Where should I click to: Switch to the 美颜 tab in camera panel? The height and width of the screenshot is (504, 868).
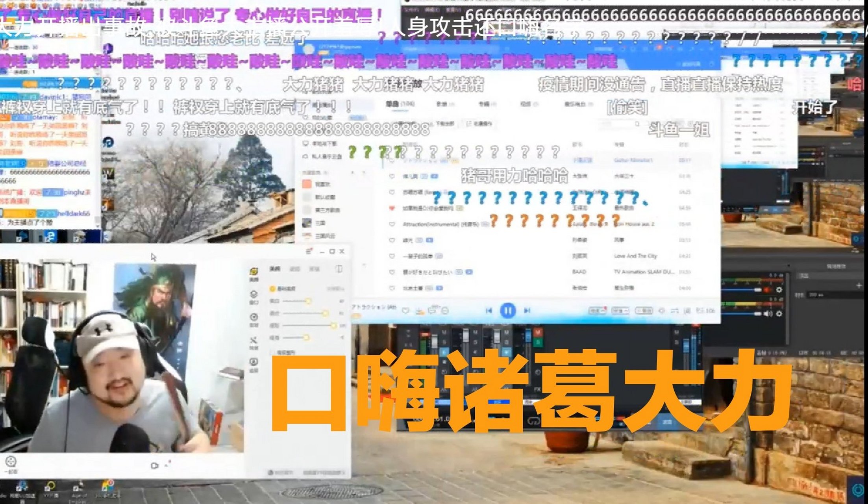(x=275, y=269)
